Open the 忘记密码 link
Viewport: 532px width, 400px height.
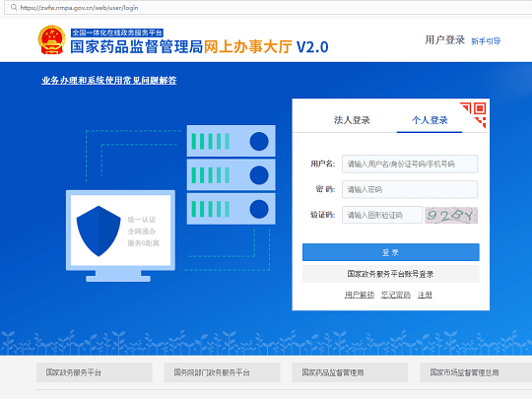coord(396,295)
